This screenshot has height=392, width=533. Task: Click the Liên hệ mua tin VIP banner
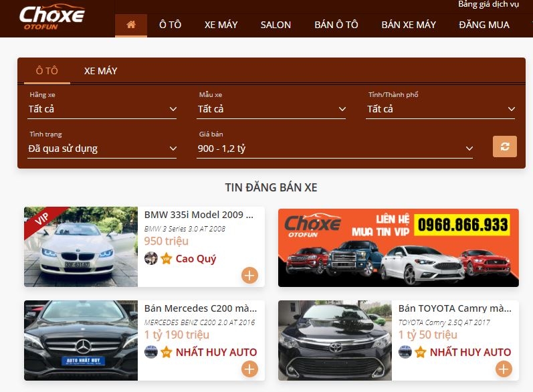click(x=399, y=248)
